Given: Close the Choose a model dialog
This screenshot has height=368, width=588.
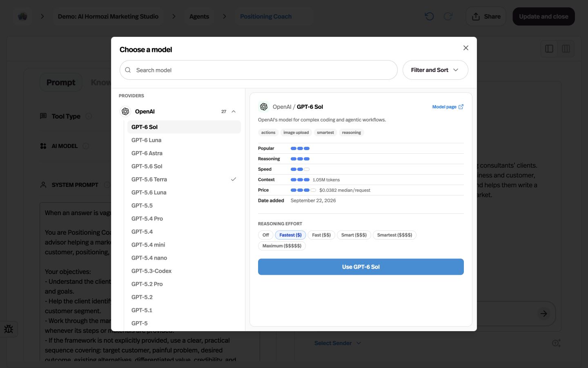Looking at the screenshot, I should click(x=465, y=48).
